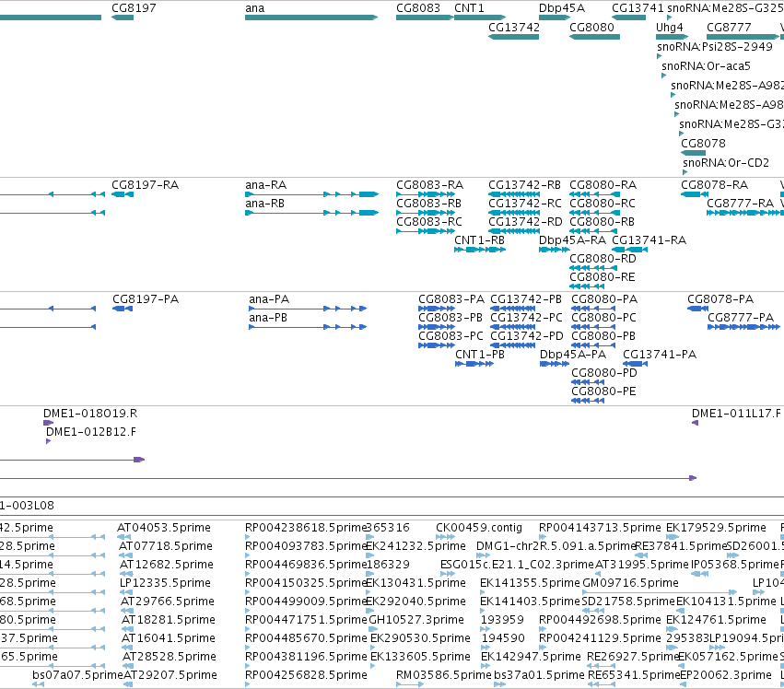Click the EK179529.5prime EST label

point(716,528)
